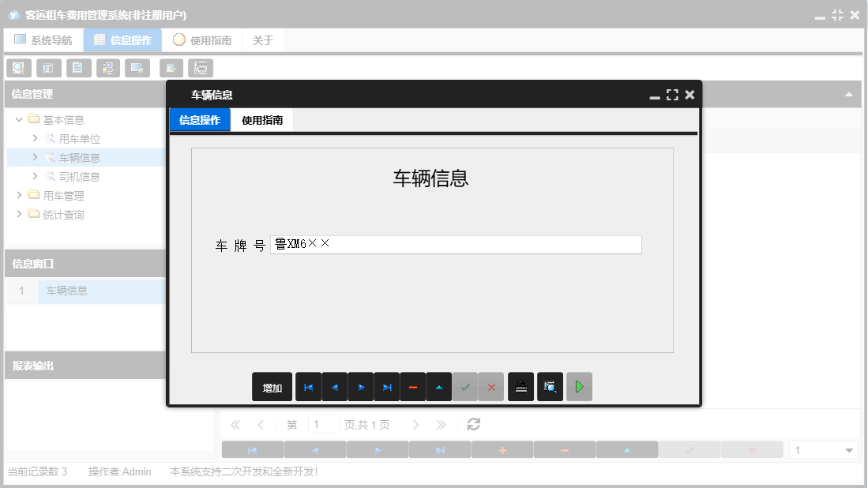The image size is (868, 488).
Task: Print the vehicle information record
Action: (520, 387)
